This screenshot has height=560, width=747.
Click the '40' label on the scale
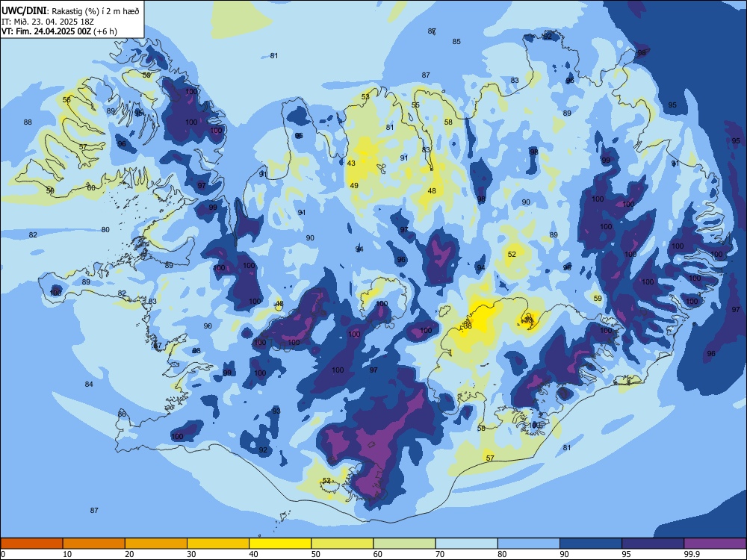pyautogui.click(x=254, y=554)
